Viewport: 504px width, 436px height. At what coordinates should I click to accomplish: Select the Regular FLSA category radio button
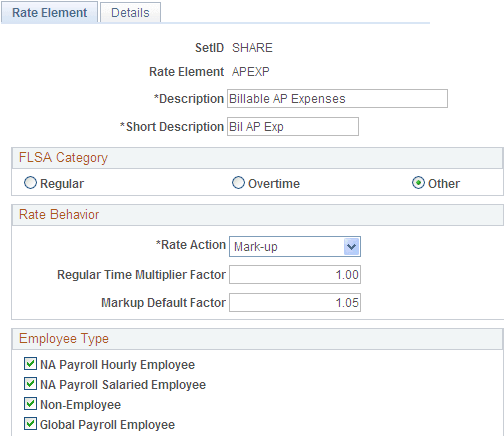(x=30, y=183)
